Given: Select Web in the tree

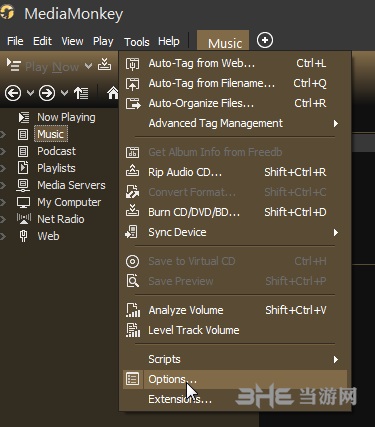Looking at the screenshot, I should coord(48,236).
